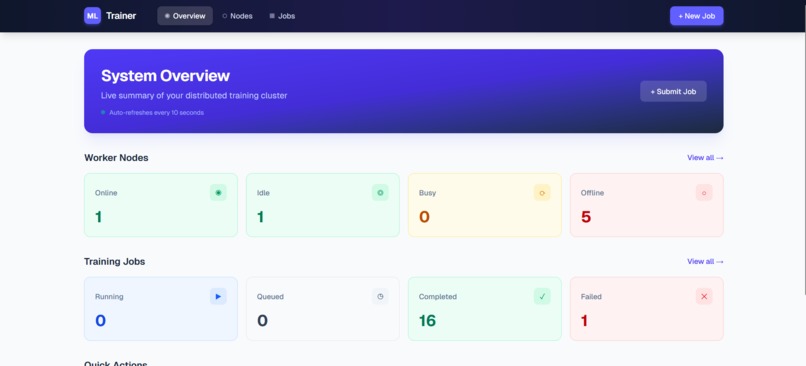The height and width of the screenshot is (366, 806).
Task: Open the Online nodes card
Action: [x=161, y=205]
